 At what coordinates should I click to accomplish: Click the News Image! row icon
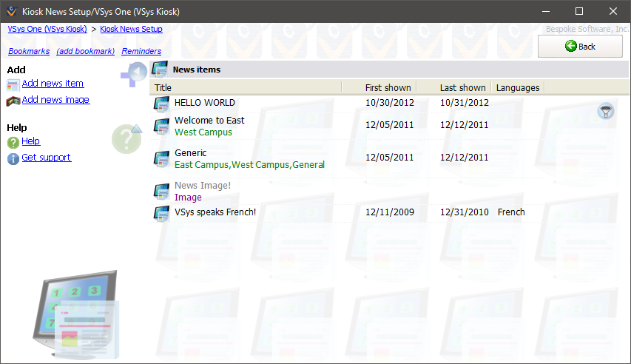(x=161, y=192)
